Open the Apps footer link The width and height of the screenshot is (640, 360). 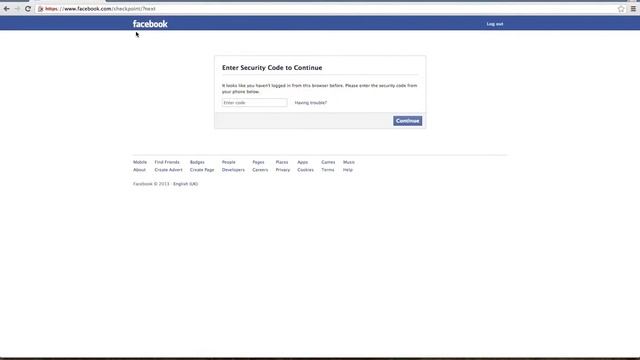click(302, 162)
